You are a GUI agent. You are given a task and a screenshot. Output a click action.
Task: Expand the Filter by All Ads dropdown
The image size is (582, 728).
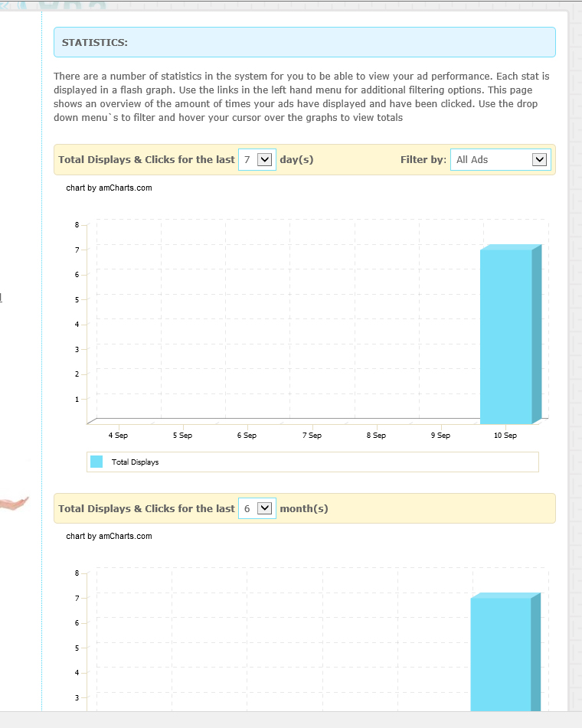(x=500, y=160)
